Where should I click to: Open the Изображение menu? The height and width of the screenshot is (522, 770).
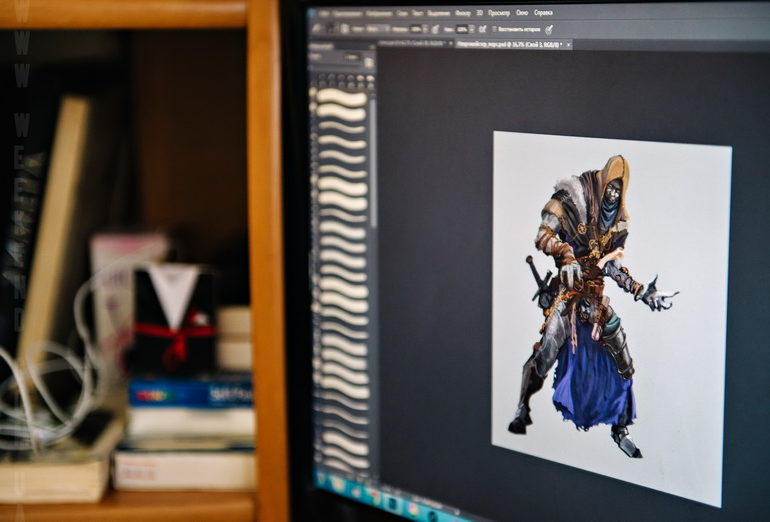point(380,13)
